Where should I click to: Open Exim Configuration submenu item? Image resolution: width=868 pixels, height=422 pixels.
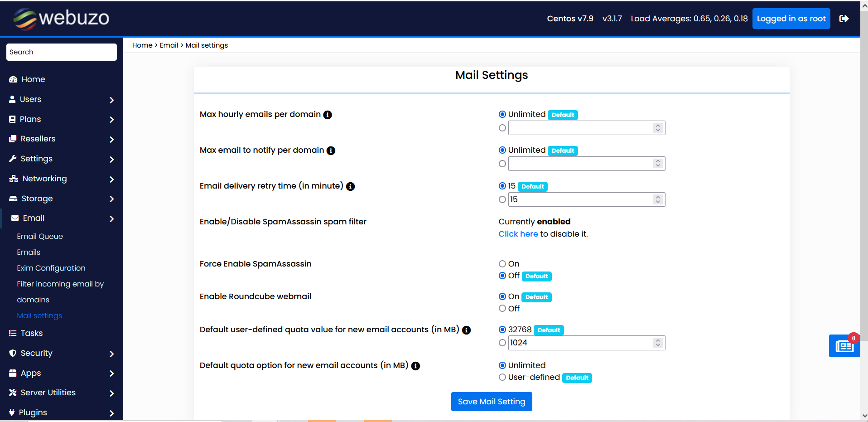click(51, 268)
